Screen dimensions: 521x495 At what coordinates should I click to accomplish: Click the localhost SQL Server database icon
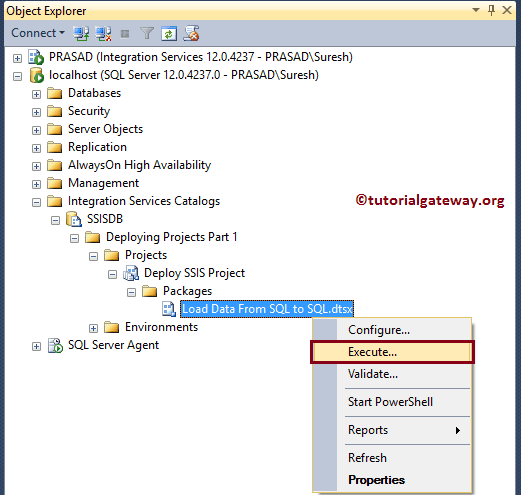[x=36, y=75]
